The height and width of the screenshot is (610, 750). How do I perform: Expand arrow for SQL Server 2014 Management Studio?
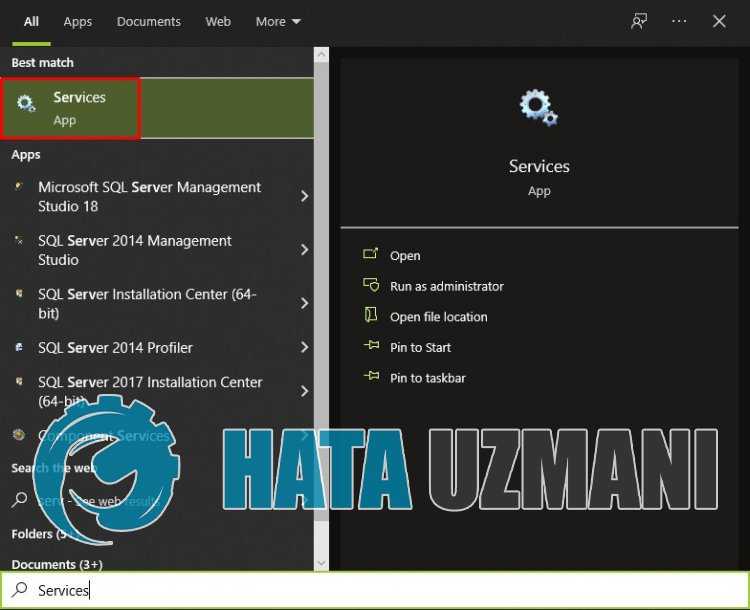click(x=304, y=250)
